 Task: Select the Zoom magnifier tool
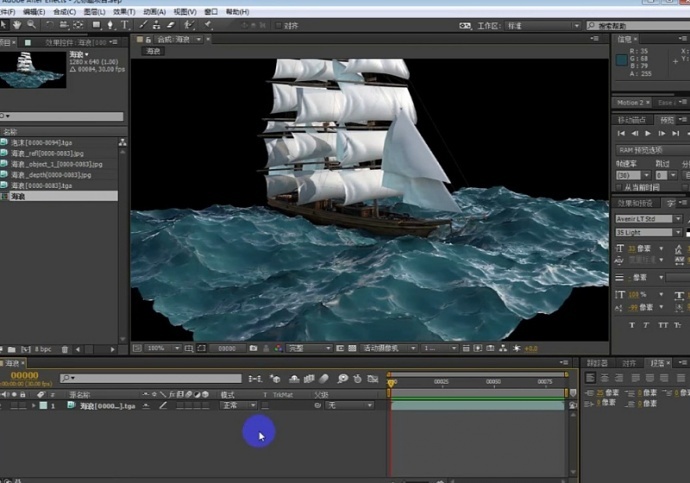coord(32,23)
